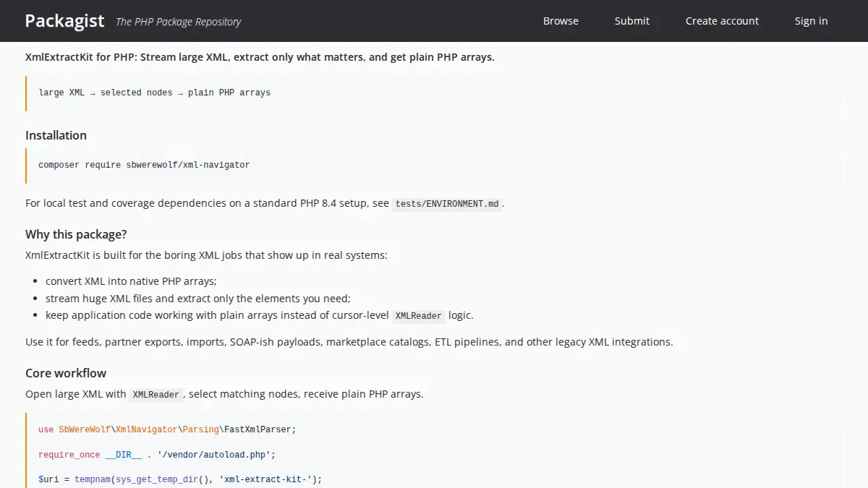
Task: Click the XMLReader inline code in the bullet list
Action: 417,315
